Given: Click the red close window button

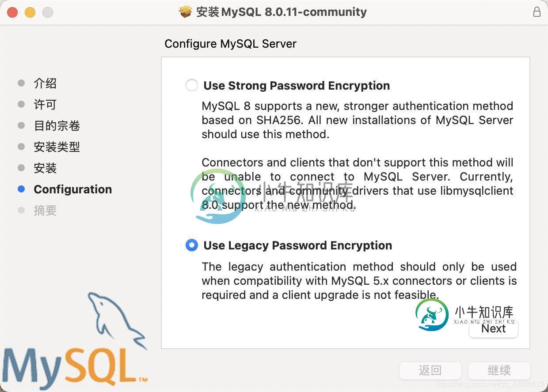Looking at the screenshot, I should click(x=12, y=12).
